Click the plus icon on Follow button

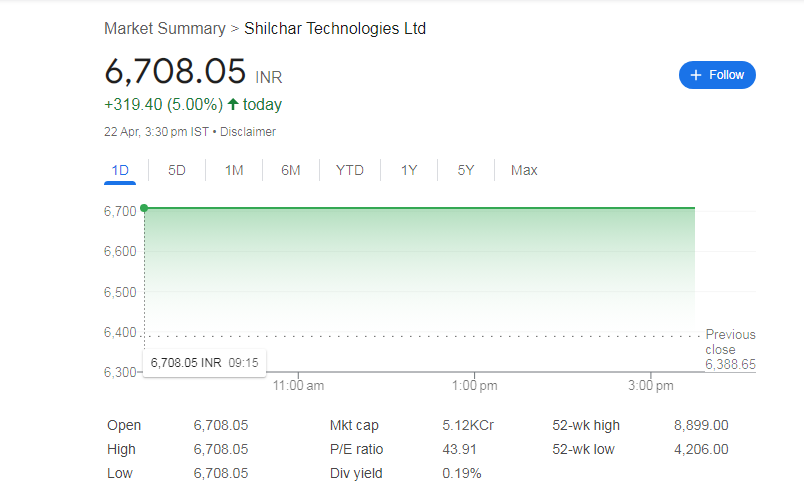point(696,75)
